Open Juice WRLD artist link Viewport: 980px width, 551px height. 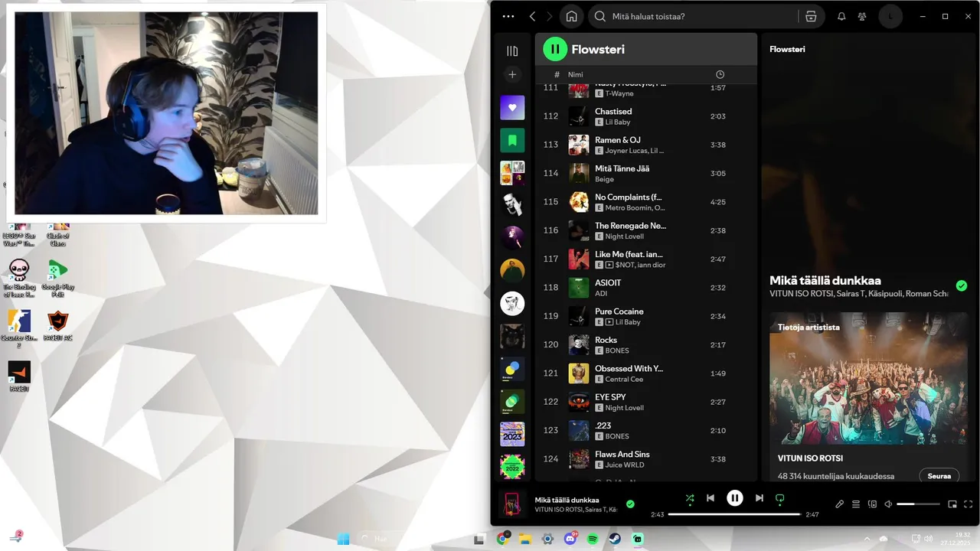point(625,465)
